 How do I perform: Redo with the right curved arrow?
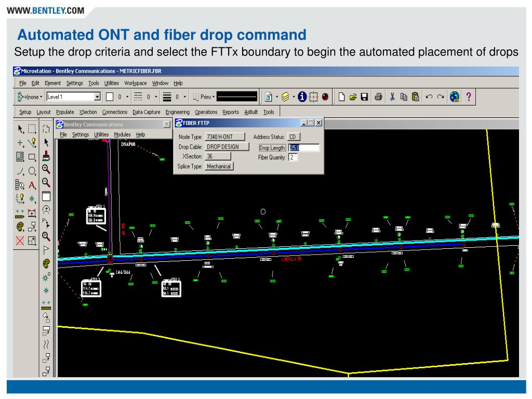pos(441,97)
